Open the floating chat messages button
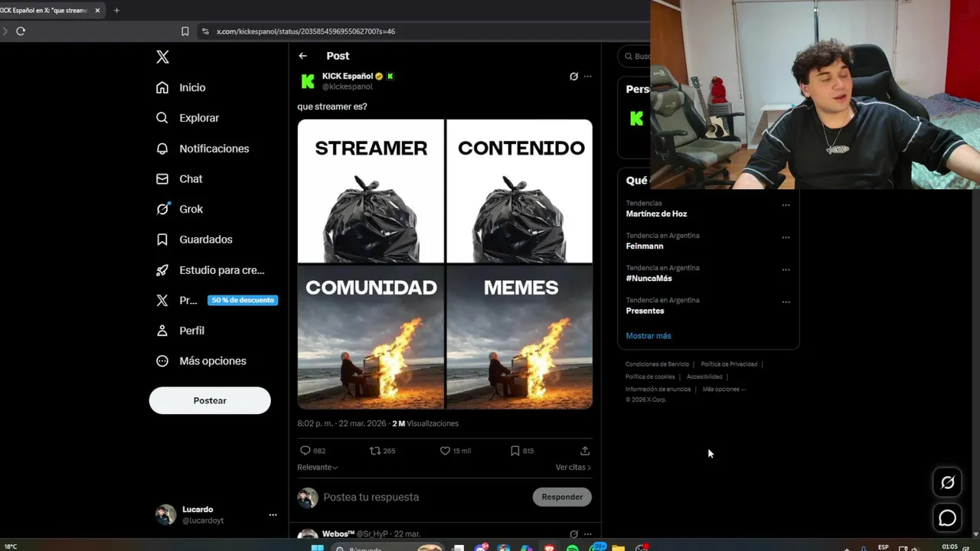Image resolution: width=980 pixels, height=551 pixels. click(948, 518)
